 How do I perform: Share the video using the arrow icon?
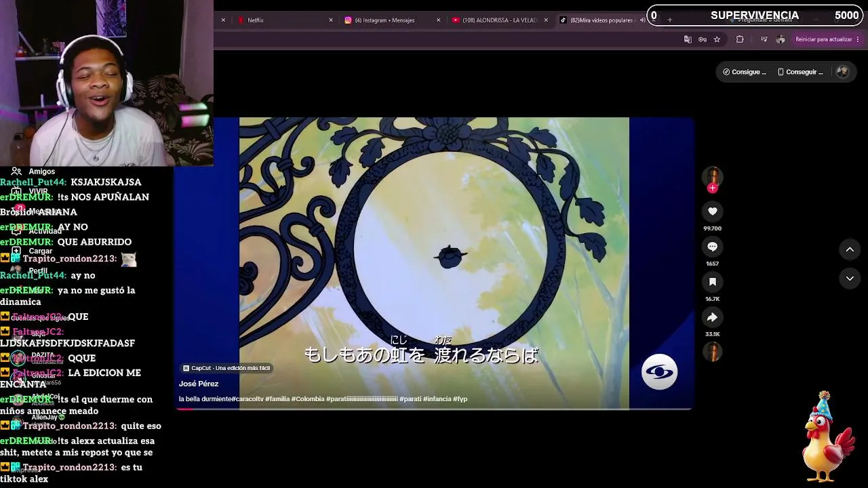tap(712, 317)
